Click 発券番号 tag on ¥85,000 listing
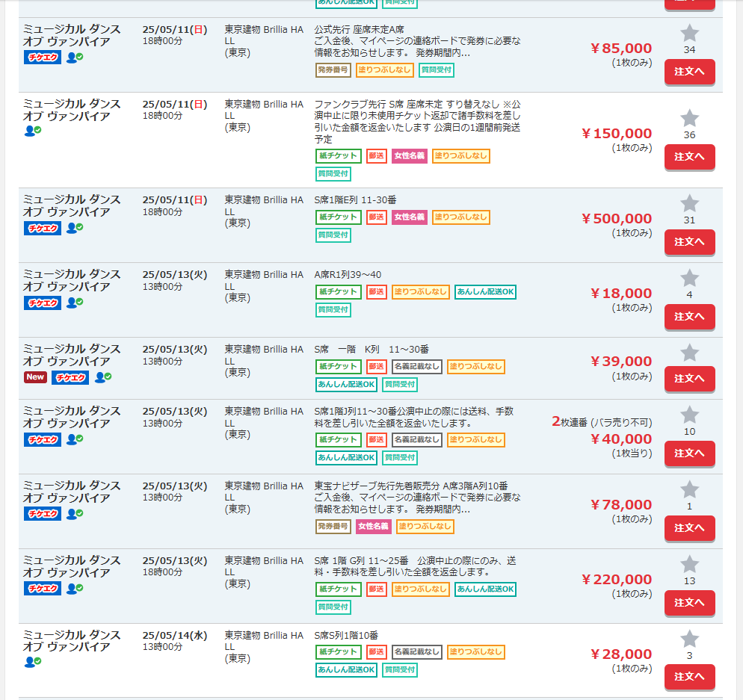Image resolution: width=743 pixels, height=700 pixels. pos(333,70)
